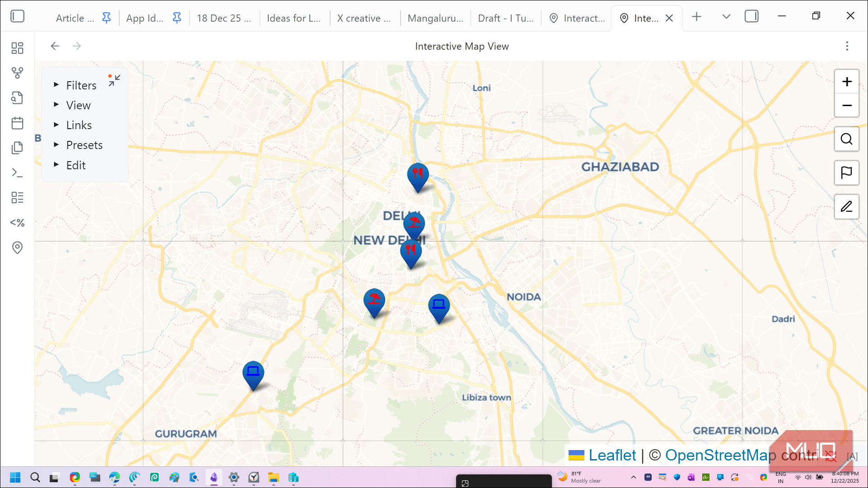Open more options three-dot menu
This screenshot has height=488, width=868.
pos(847,46)
